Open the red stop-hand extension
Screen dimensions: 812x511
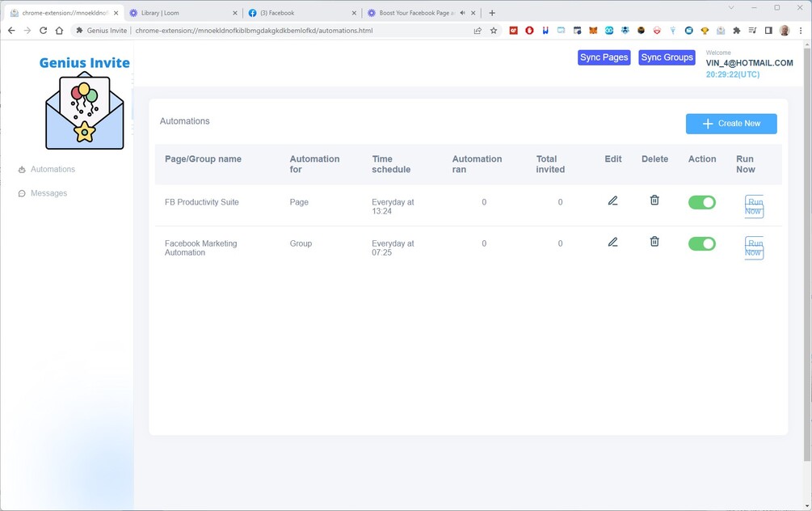[x=529, y=31]
